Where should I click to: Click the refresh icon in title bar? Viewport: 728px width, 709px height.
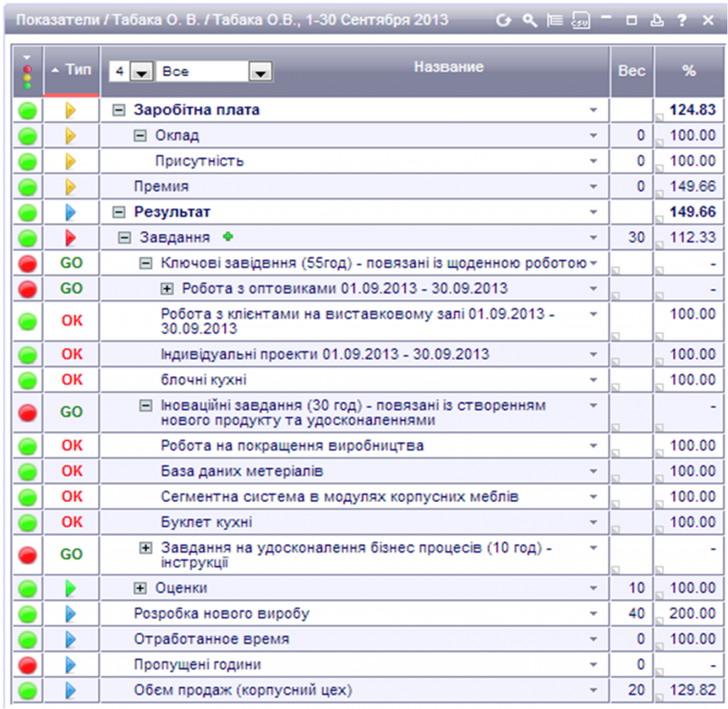point(503,20)
